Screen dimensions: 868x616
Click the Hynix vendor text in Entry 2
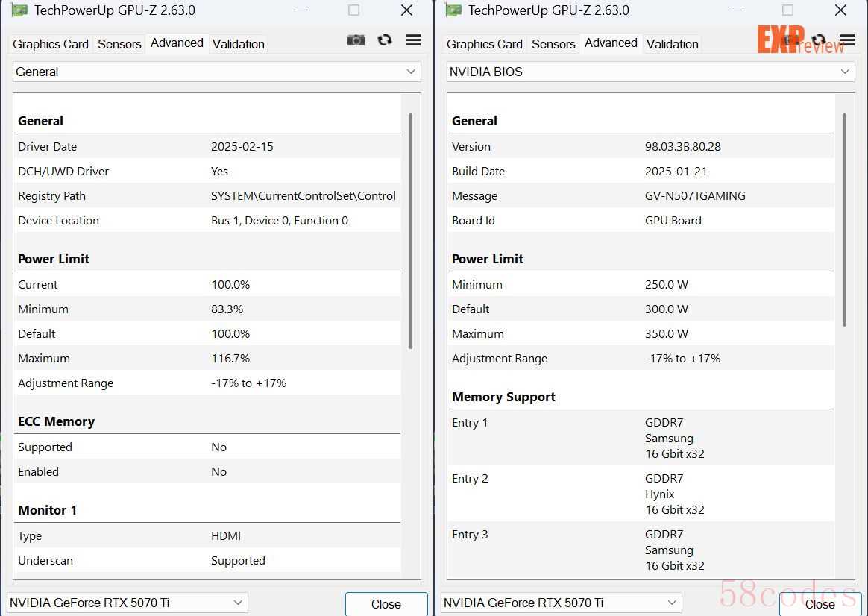coord(659,494)
